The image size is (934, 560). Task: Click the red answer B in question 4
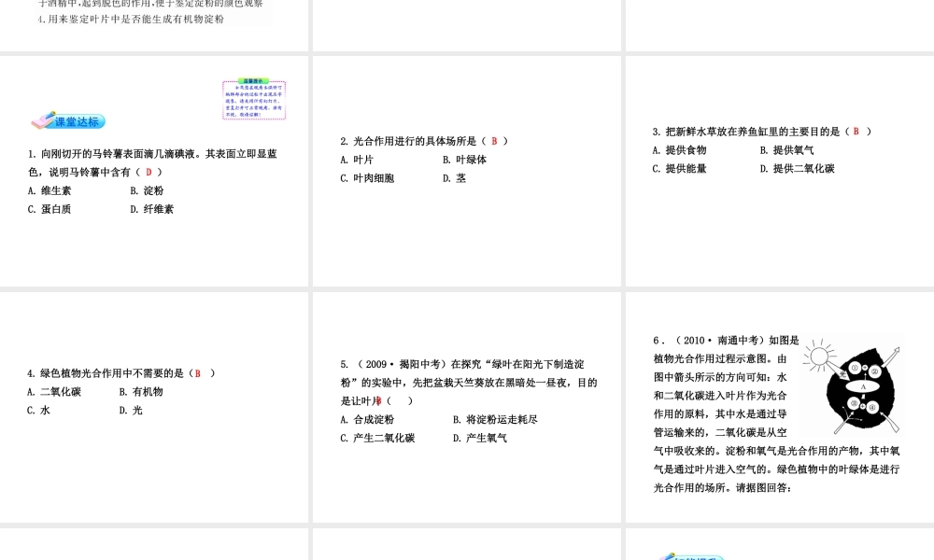click(198, 373)
